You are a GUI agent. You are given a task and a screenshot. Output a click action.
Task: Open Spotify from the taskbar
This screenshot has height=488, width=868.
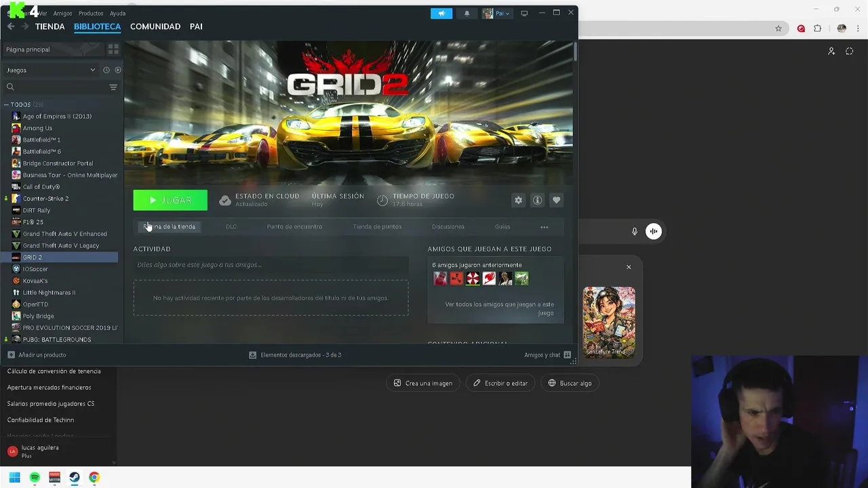(35, 477)
